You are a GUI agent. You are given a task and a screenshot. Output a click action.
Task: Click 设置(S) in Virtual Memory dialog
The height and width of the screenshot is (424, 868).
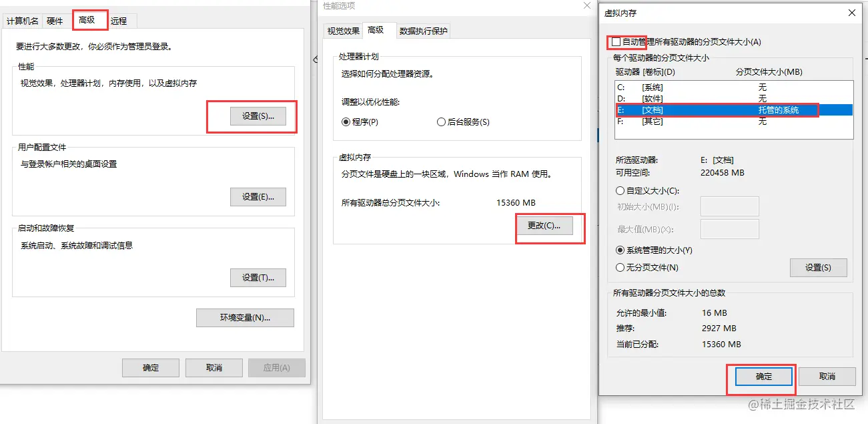point(818,267)
